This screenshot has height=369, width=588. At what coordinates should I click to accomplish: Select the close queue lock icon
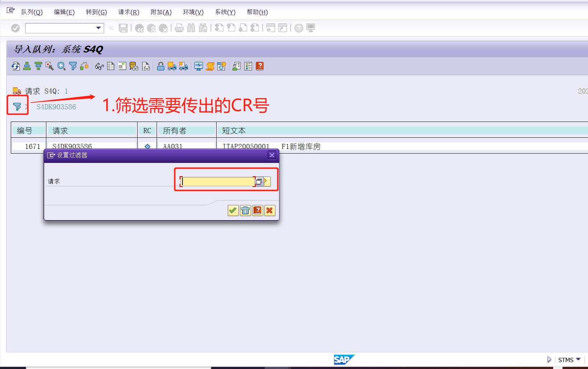[x=161, y=66]
